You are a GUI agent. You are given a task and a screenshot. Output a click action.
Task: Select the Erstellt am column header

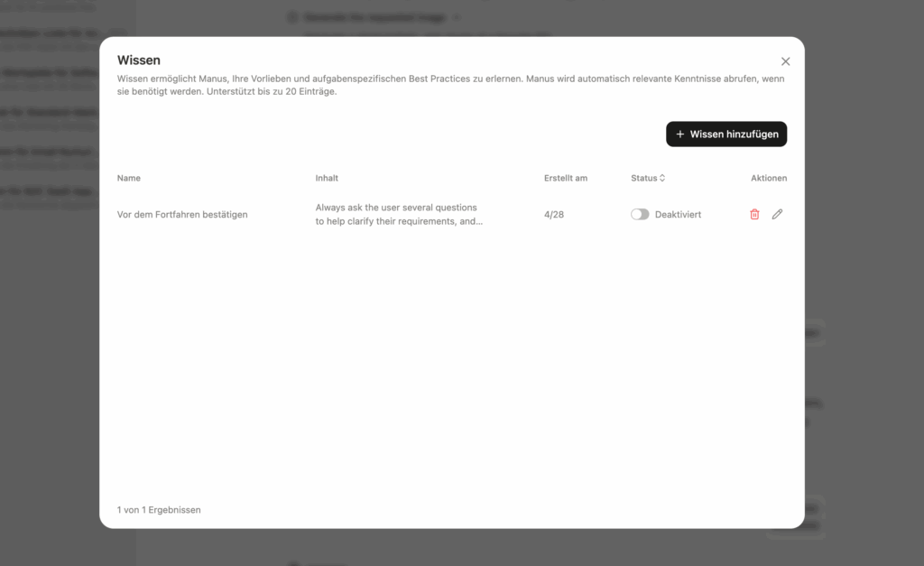(566, 178)
